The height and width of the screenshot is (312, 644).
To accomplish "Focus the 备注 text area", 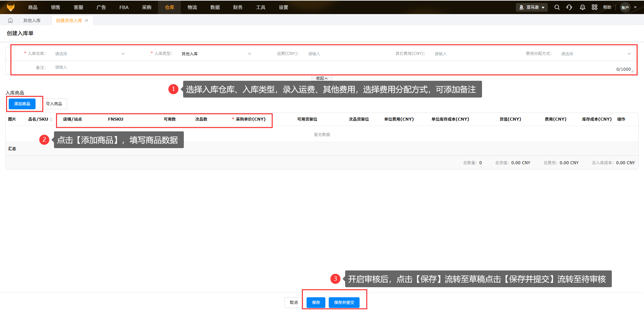I will 343,68.
